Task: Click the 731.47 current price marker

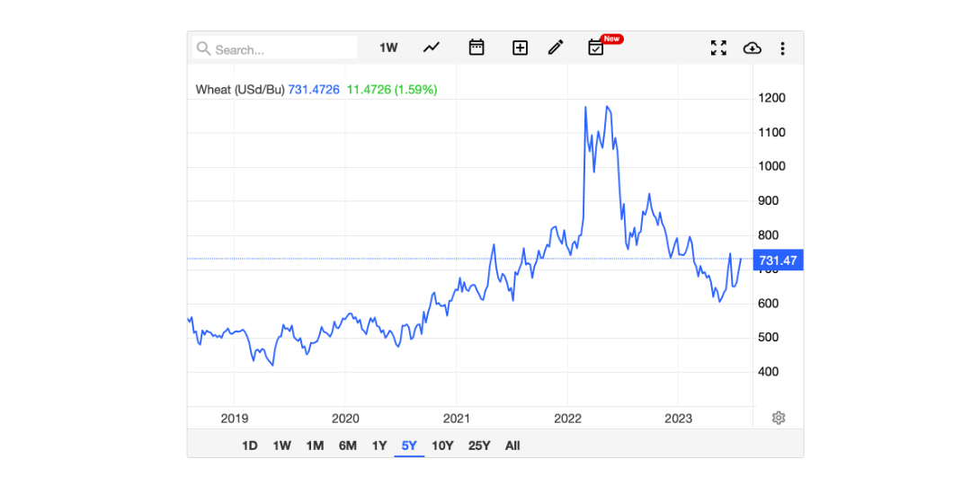Action: [x=778, y=260]
